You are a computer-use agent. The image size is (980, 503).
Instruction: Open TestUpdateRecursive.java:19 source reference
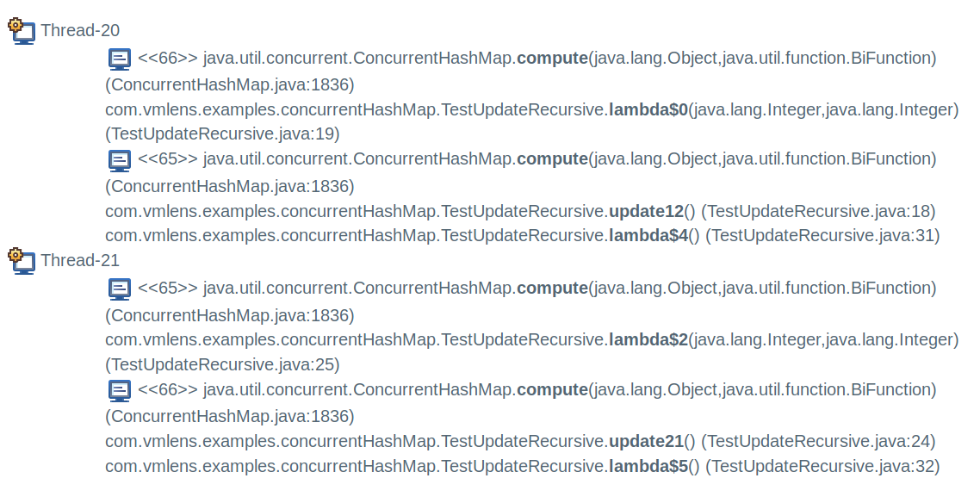[x=222, y=134]
